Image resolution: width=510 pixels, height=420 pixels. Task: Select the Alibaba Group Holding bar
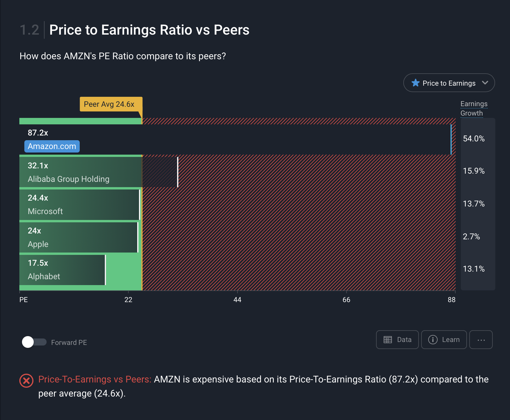pos(98,172)
